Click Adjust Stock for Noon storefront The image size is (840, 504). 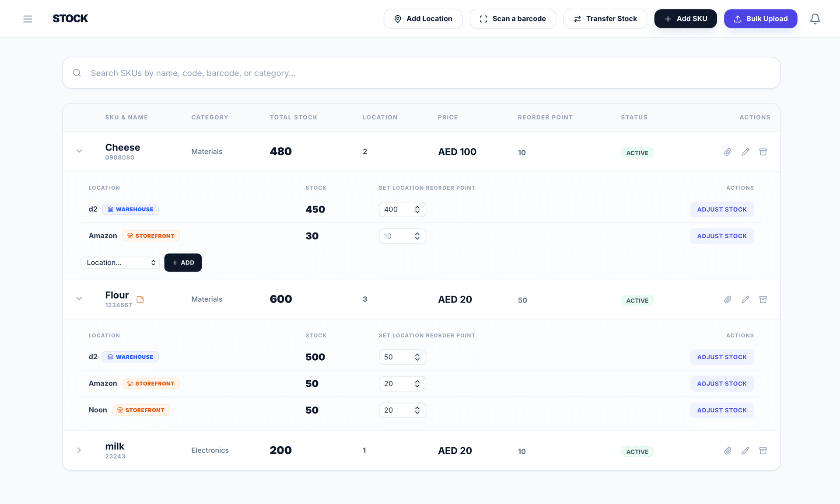point(722,410)
